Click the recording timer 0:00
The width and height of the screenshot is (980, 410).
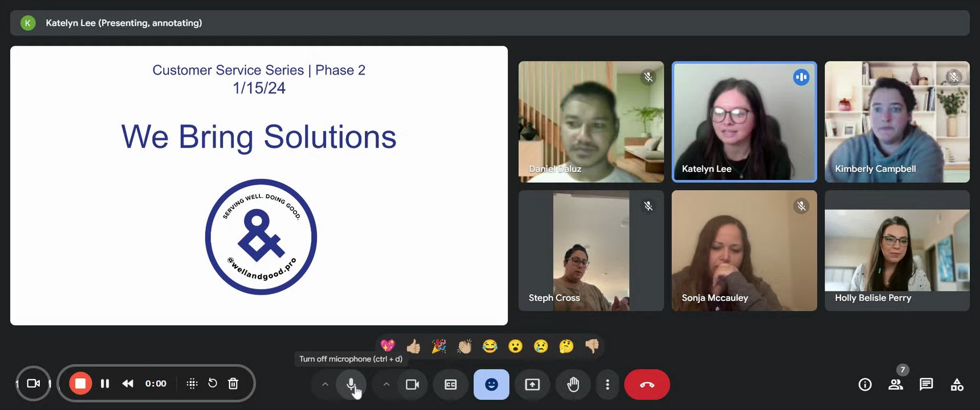[x=156, y=384]
